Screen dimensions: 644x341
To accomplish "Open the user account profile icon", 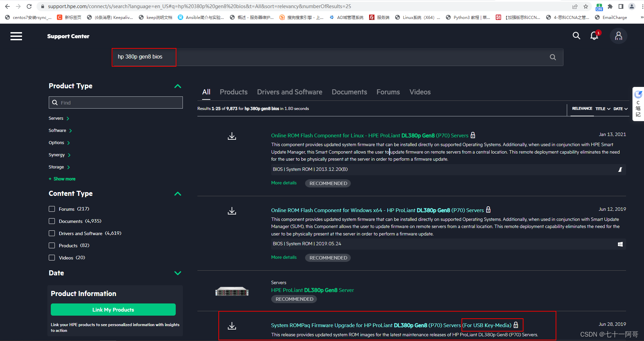I will 619,36.
